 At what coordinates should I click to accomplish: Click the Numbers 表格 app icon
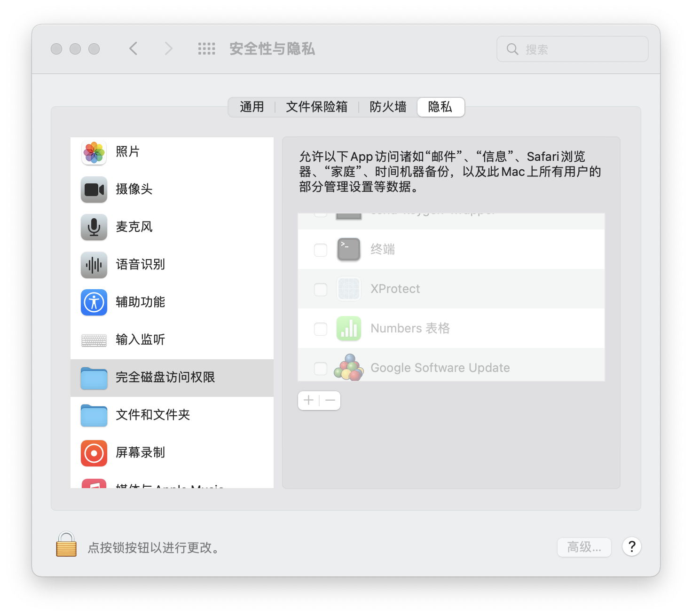[x=348, y=328]
